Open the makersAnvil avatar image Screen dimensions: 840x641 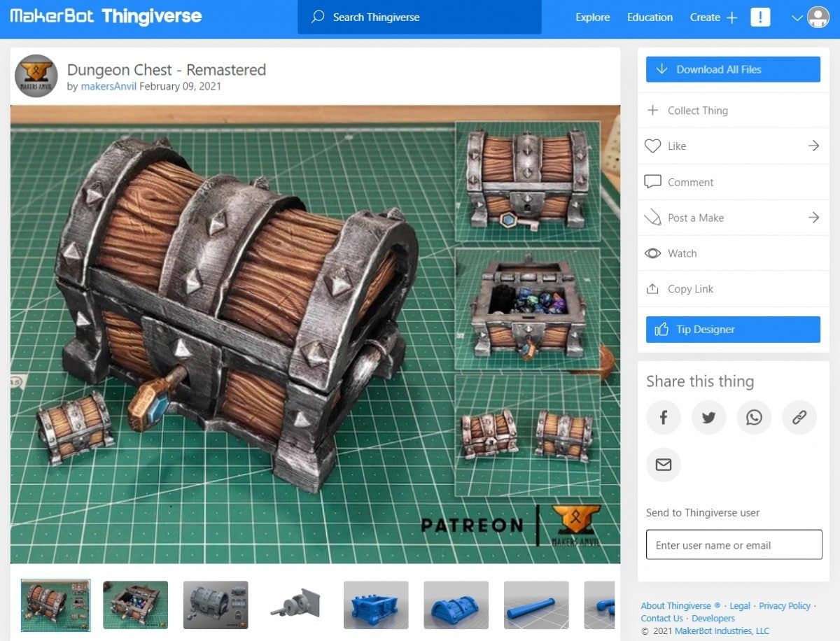tap(36, 76)
